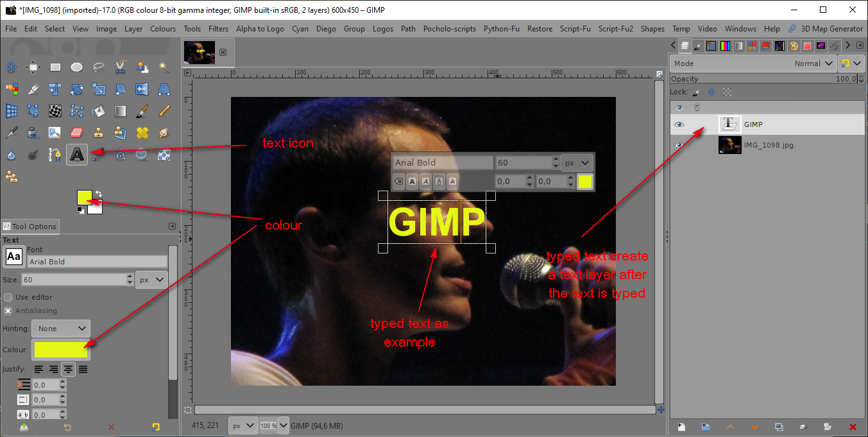This screenshot has width=868, height=437.
Task: Select the Cage Transform tool
Action: pos(77,111)
